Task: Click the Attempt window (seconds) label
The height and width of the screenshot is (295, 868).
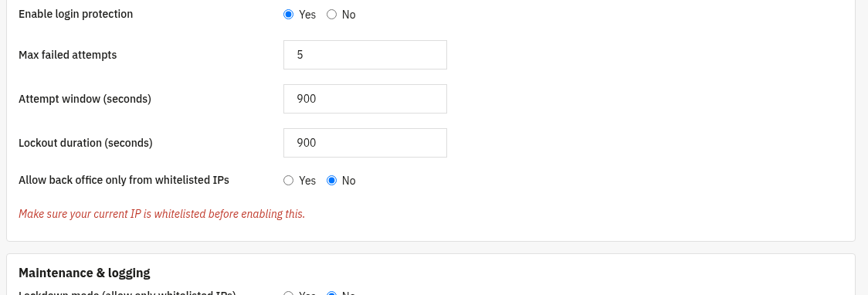Action: (85, 99)
